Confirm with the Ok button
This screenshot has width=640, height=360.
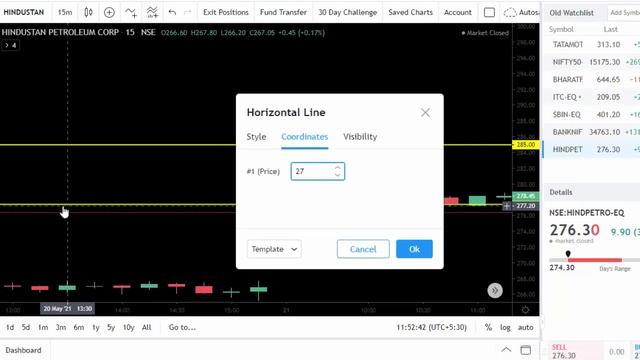tap(414, 249)
